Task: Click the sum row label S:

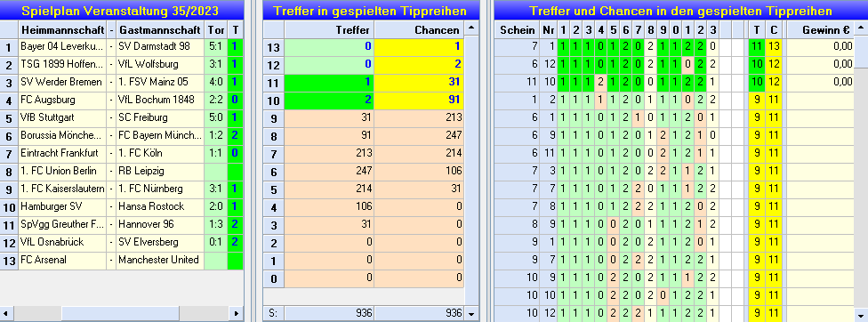Action: 273,313
